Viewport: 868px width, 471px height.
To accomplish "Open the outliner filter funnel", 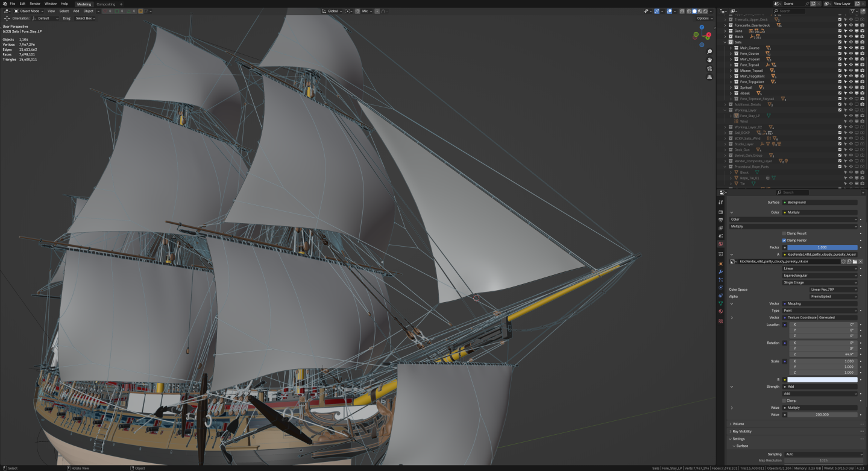I will pyautogui.click(x=852, y=11).
